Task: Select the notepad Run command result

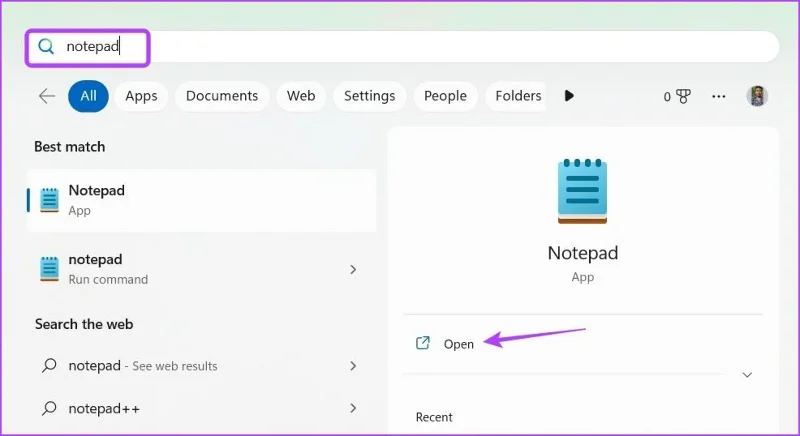Action: [x=202, y=269]
